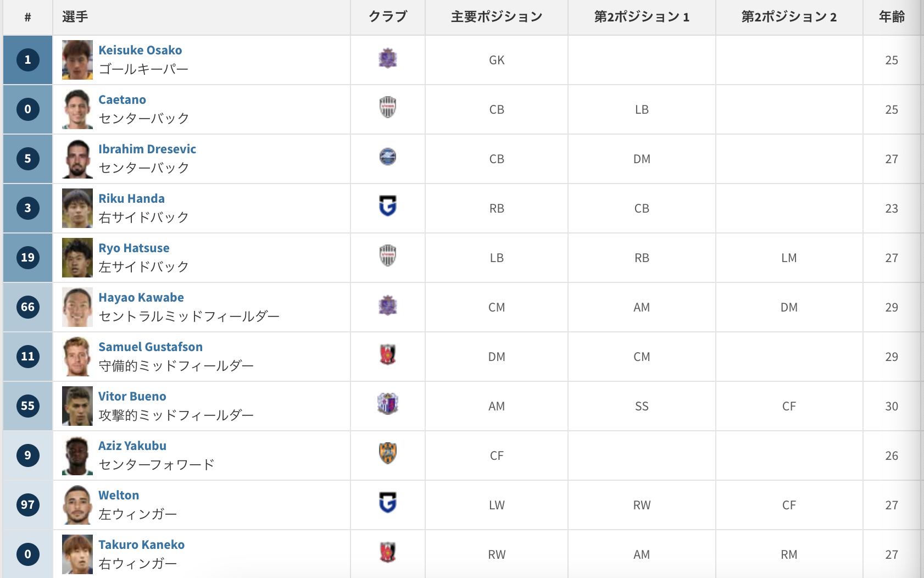Click the Shimizu S-Pulse crest in Aziz Yakubu's row

pyautogui.click(x=388, y=454)
